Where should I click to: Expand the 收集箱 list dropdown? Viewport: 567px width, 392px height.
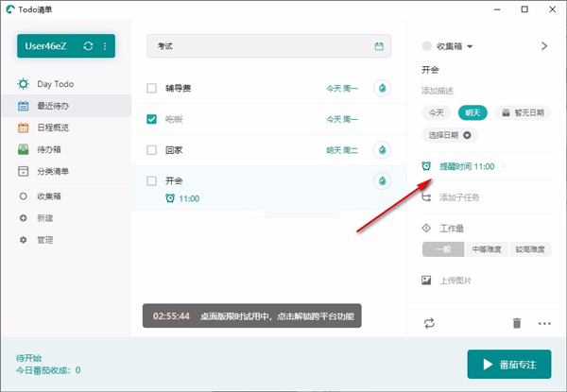pyautogui.click(x=470, y=46)
